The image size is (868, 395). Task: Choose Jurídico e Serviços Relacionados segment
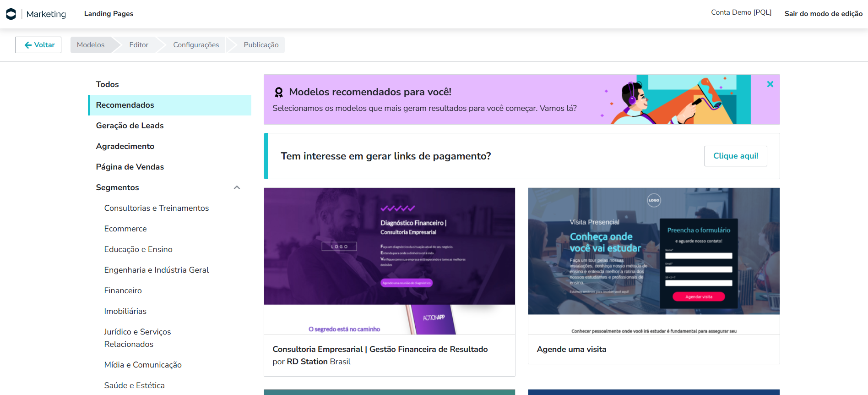tap(137, 338)
